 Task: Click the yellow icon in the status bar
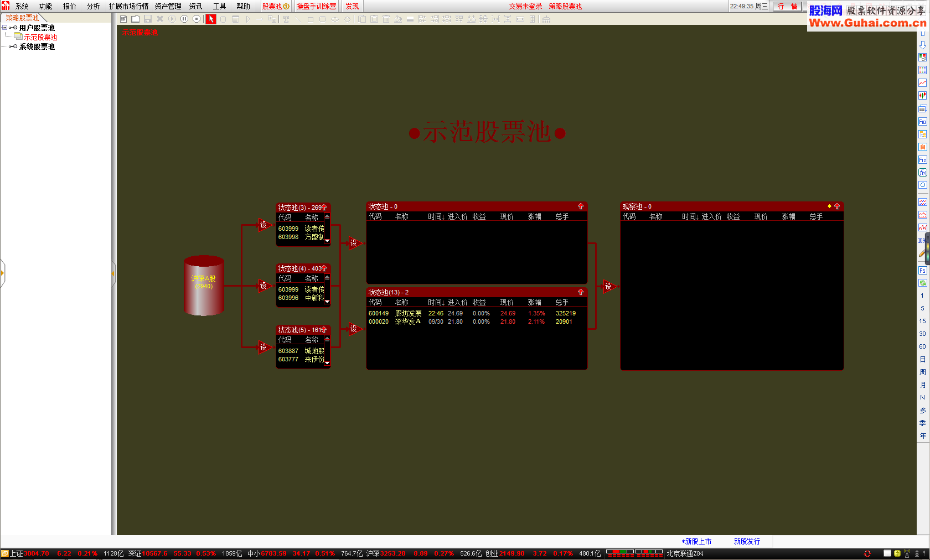897,553
